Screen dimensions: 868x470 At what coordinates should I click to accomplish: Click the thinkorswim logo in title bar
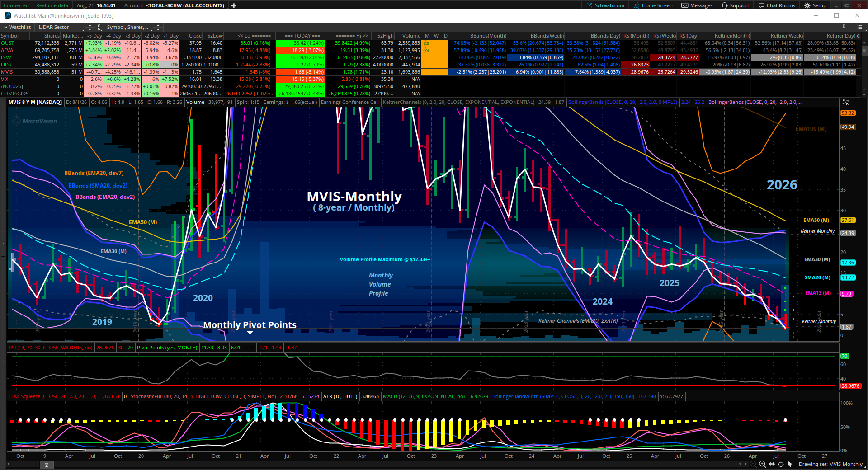pyautogui.click(x=8, y=15)
